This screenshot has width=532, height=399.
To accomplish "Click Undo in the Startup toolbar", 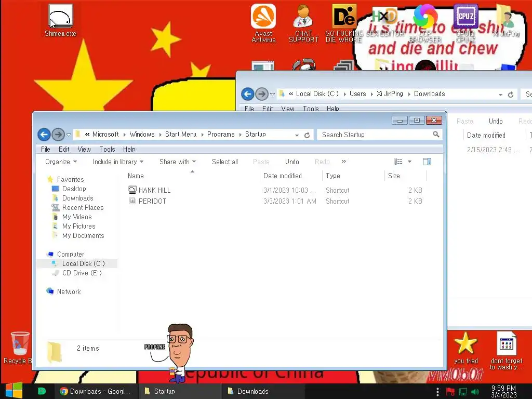I will click(x=292, y=162).
